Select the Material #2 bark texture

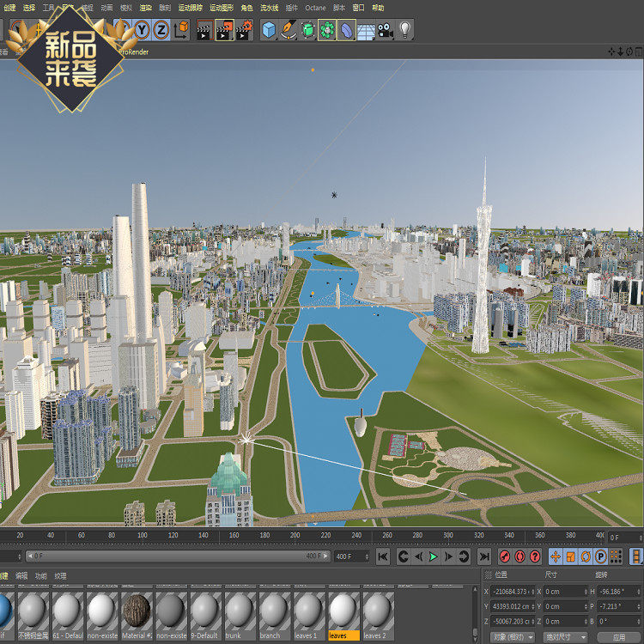pyautogui.click(x=137, y=616)
